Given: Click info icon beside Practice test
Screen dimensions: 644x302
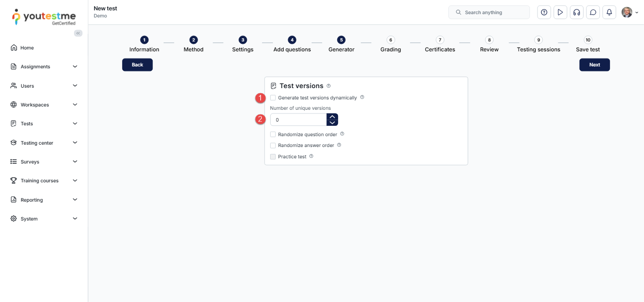Looking at the screenshot, I should pyautogui.click(x=311, y=156).
